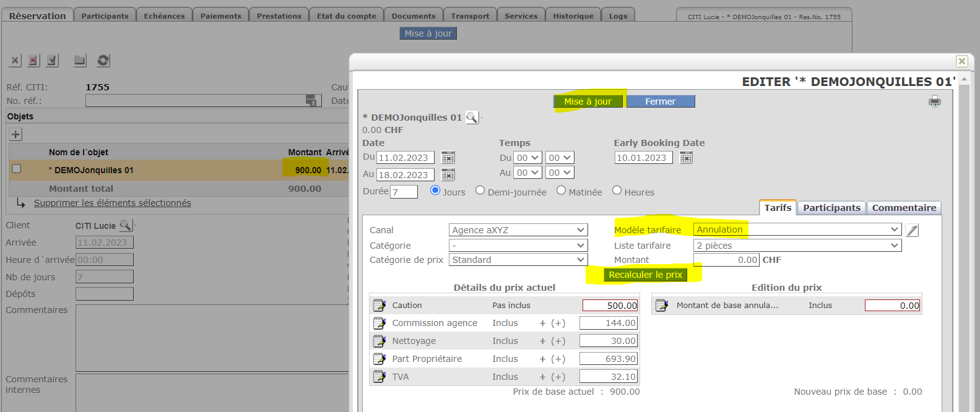Open calendar for Early Booking Date
This screenshot has width=980, height=412.
[686, 158]
